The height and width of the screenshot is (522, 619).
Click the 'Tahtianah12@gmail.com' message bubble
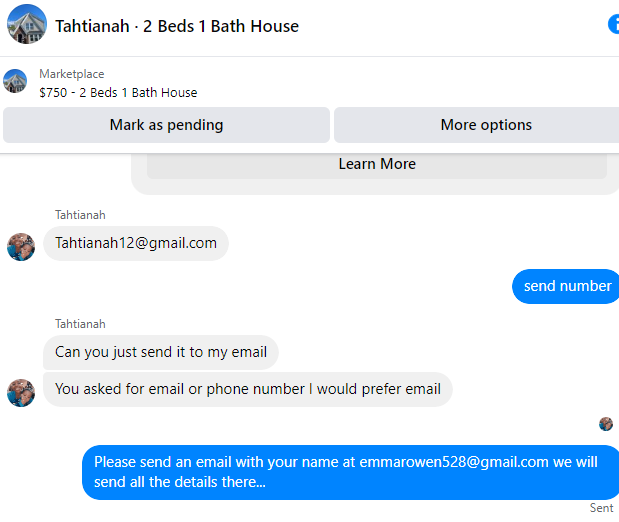point(136,243)
